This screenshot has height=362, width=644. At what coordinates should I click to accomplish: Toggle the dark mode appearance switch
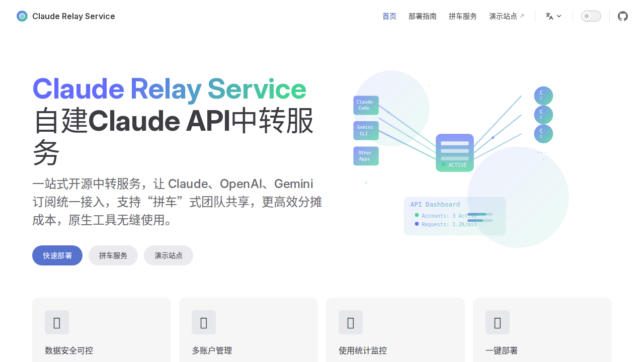(x=591, y=16)
